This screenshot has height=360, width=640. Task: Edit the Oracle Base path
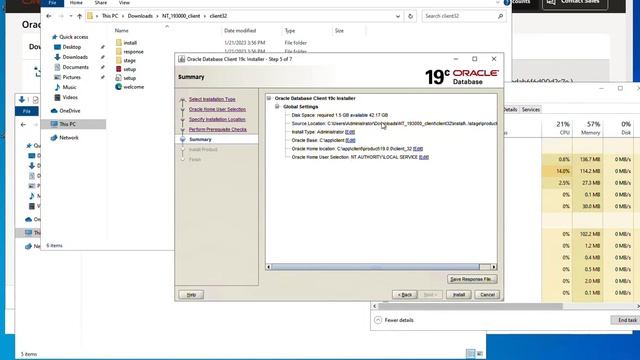[x=350, y=140]
